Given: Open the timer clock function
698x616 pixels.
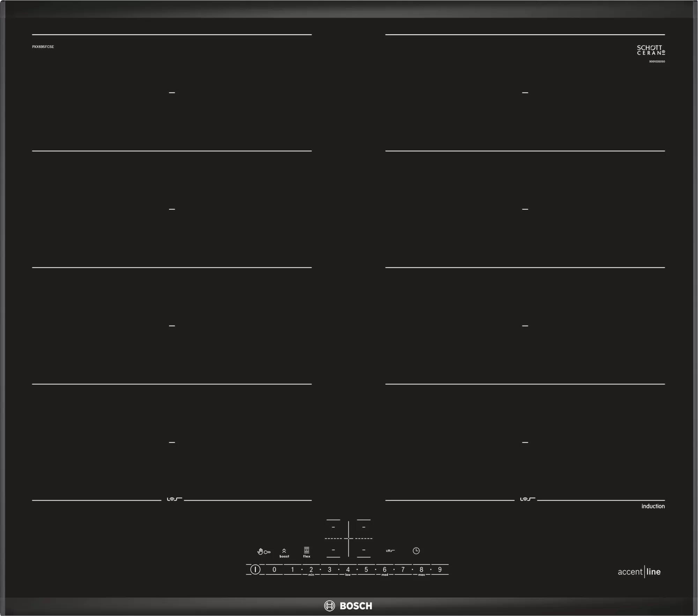Looking at the screenshot, I should (416, 551).
